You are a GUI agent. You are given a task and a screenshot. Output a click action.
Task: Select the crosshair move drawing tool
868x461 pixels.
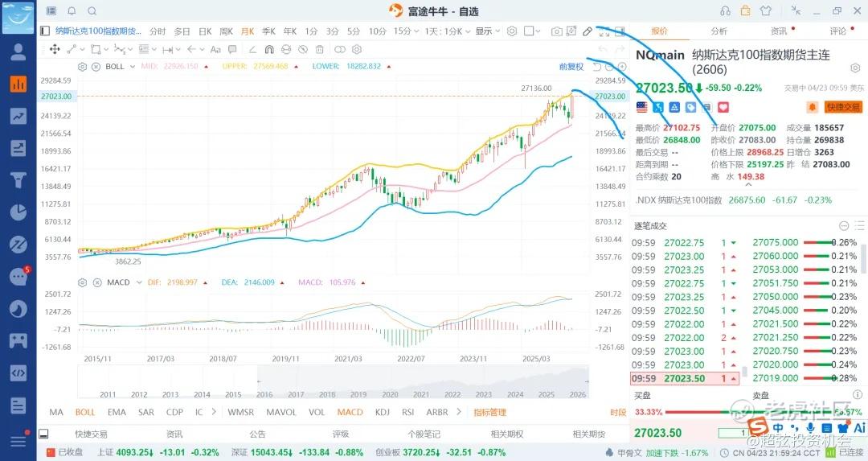pos(55,49)
